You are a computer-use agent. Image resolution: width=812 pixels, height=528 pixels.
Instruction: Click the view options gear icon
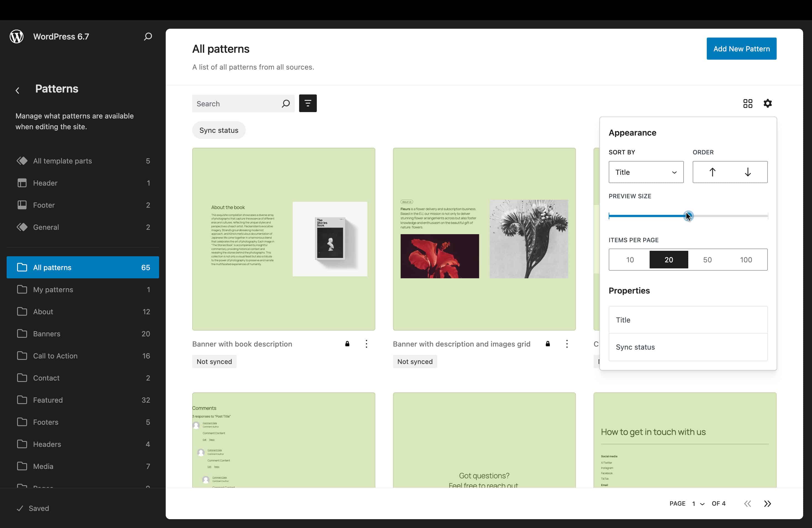click(x=767, y=103)
